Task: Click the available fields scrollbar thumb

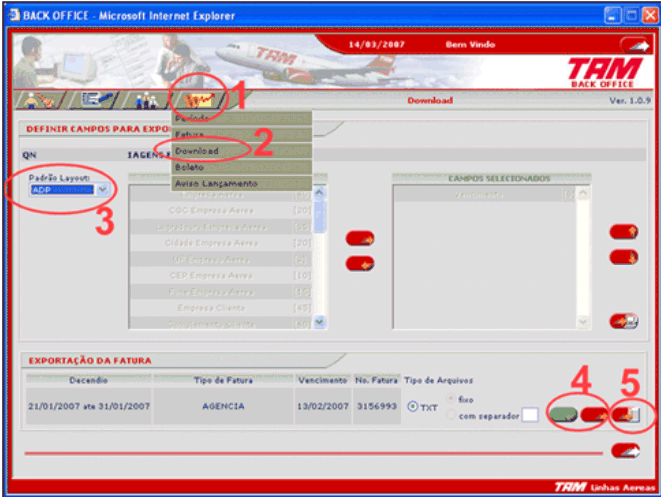Action: coord(320,216)
